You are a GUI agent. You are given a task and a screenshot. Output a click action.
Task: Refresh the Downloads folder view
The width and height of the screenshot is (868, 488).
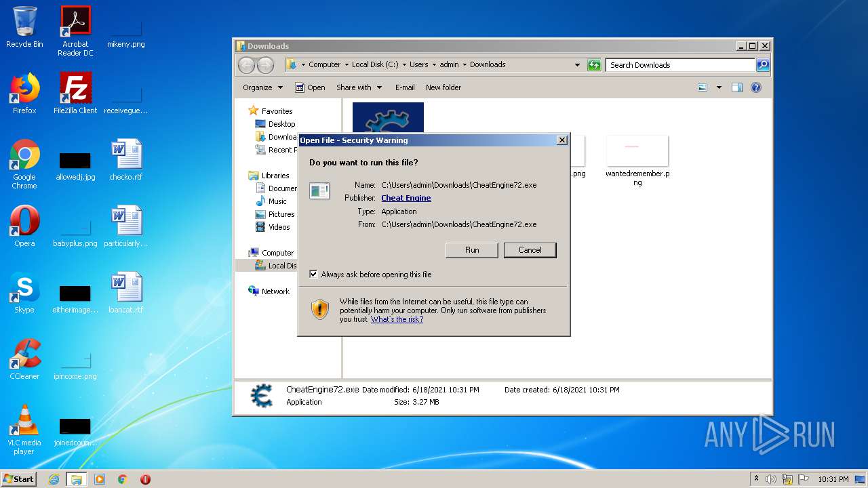click(x=594, y=65)
